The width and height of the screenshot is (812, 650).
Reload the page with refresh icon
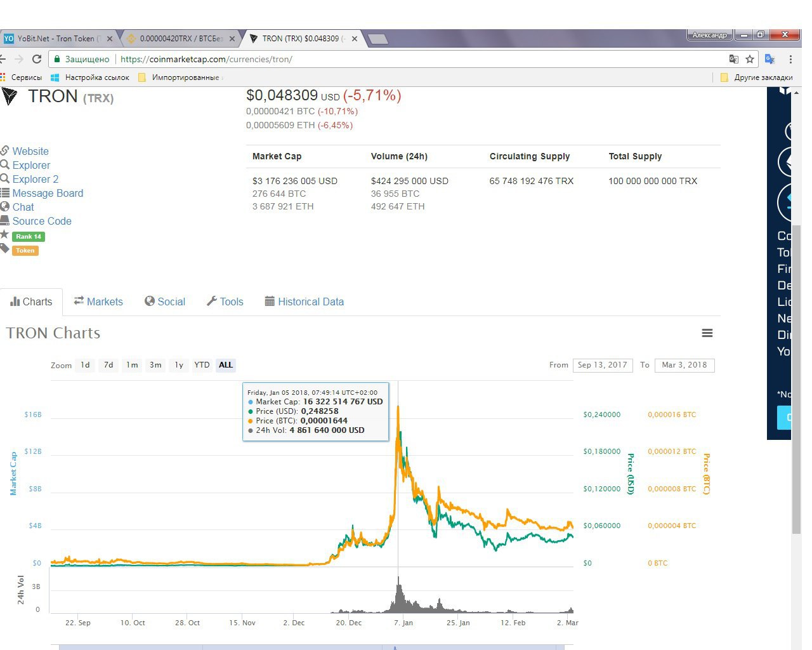(x=37, y=59)
